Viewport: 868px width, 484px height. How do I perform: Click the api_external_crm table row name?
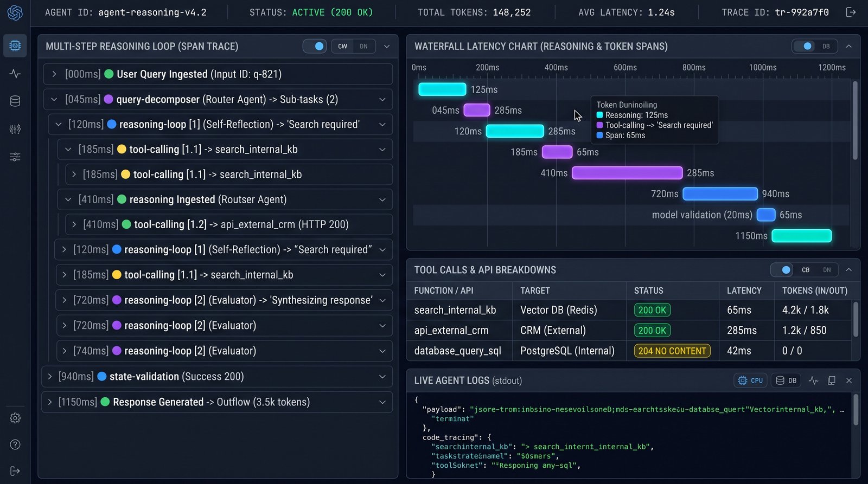pyautogui.click(x=451, y=330)
